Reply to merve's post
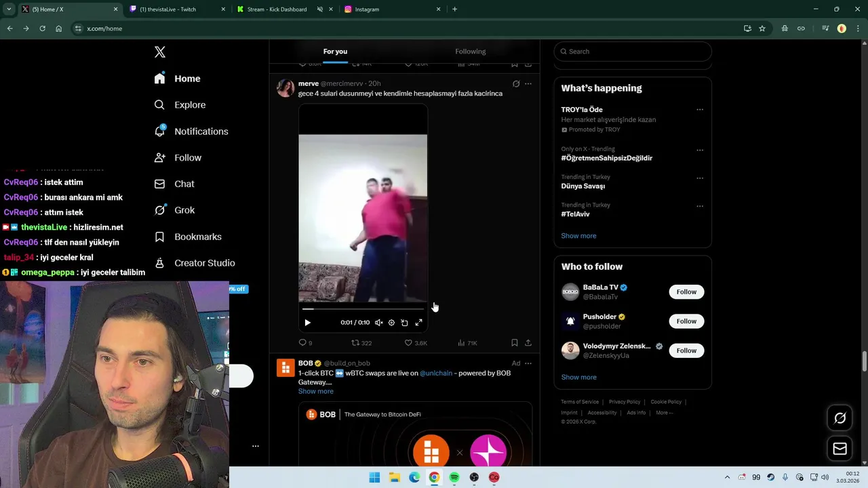This screenshot has height=488, width=868. 305,343
